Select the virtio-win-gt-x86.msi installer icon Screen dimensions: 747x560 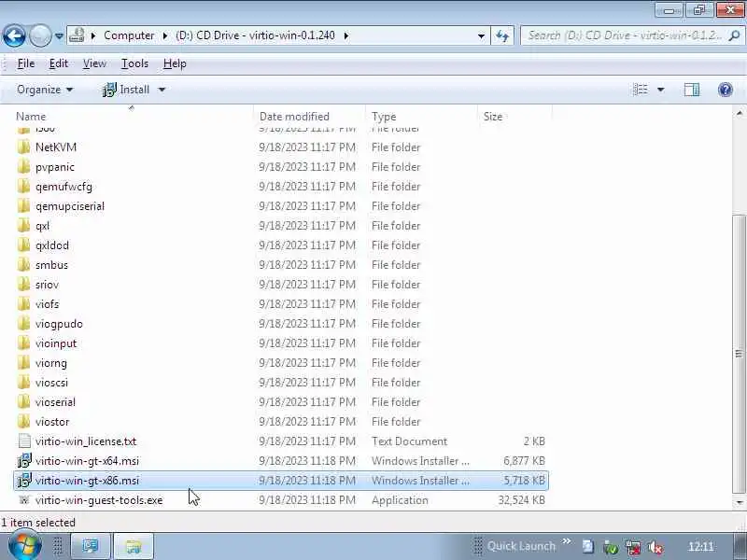click(24, 480)
